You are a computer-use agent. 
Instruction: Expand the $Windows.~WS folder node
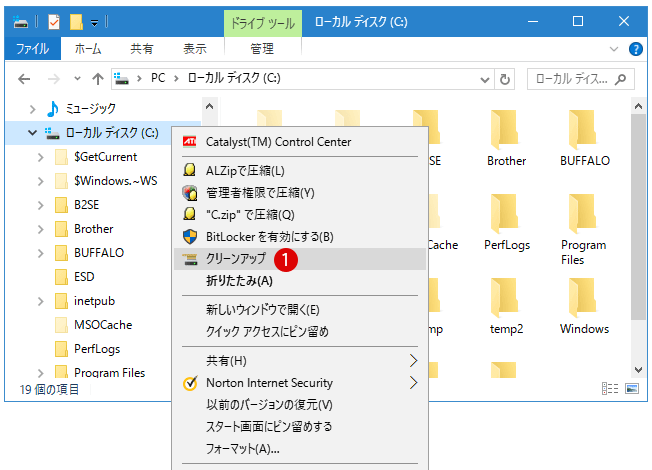click(40, 181)
